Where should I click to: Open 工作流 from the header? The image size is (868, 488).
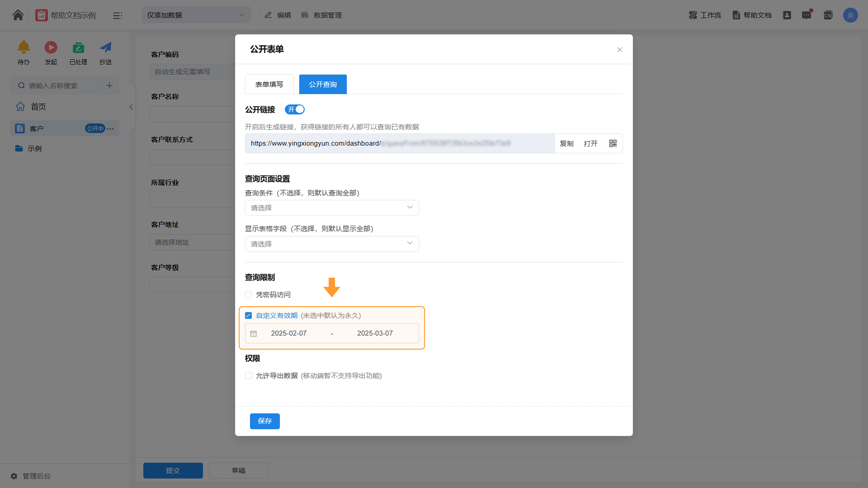[705, 15]
